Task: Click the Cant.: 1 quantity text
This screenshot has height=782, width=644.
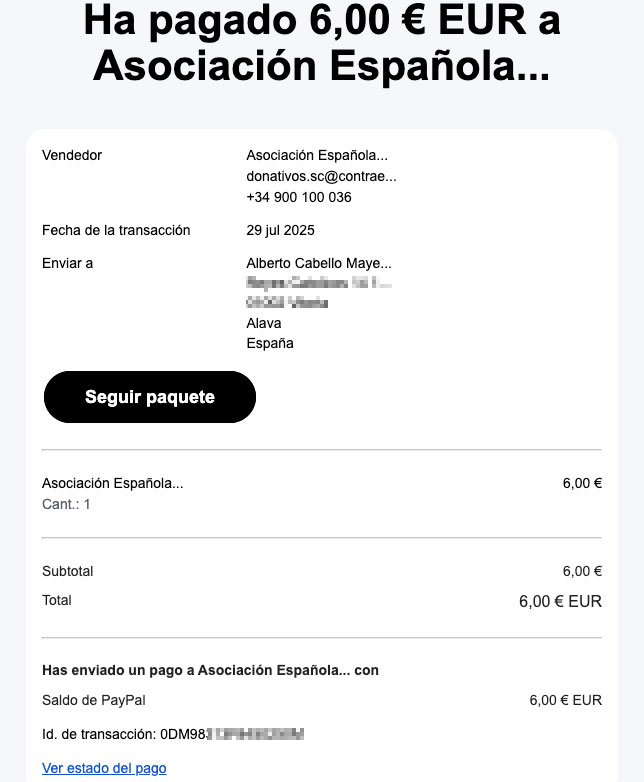Action: coord(66,504)
